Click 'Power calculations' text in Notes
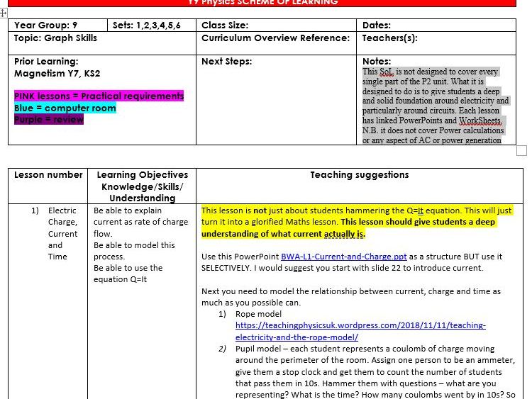The image size is (532, 399). point(471,130)
